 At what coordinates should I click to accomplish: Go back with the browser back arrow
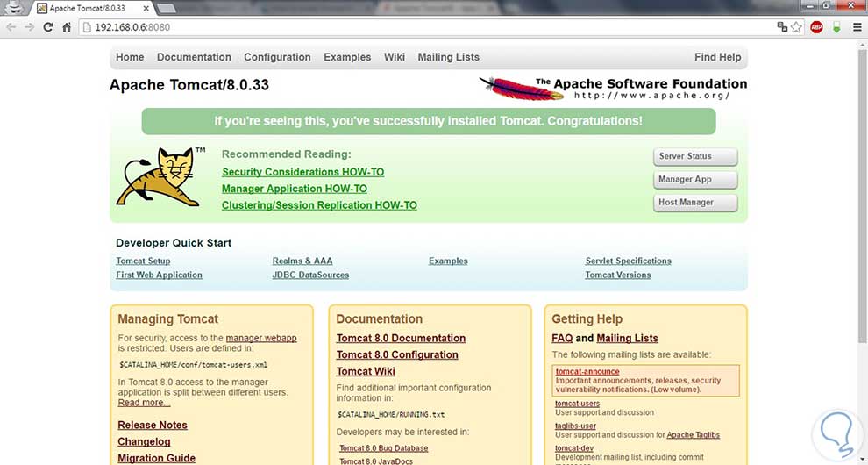11,27
